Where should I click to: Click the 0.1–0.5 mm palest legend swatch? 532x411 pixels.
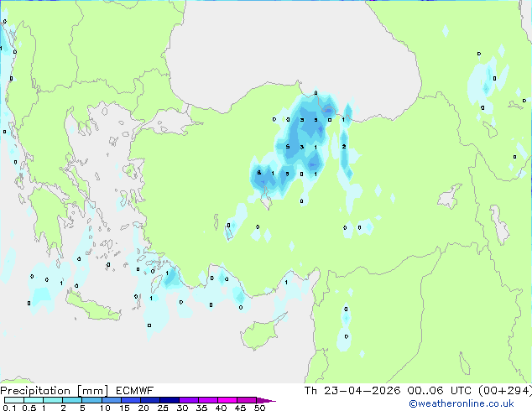[14, 400]
